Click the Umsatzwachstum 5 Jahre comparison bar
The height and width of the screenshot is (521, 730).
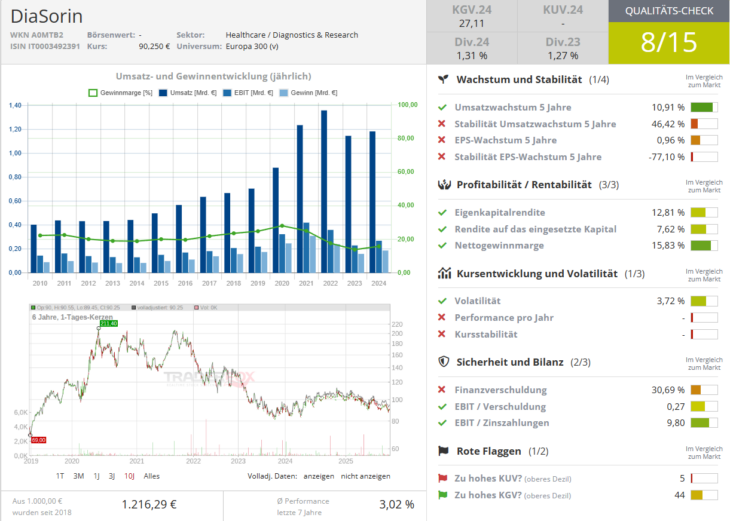(x=704, y=108)
